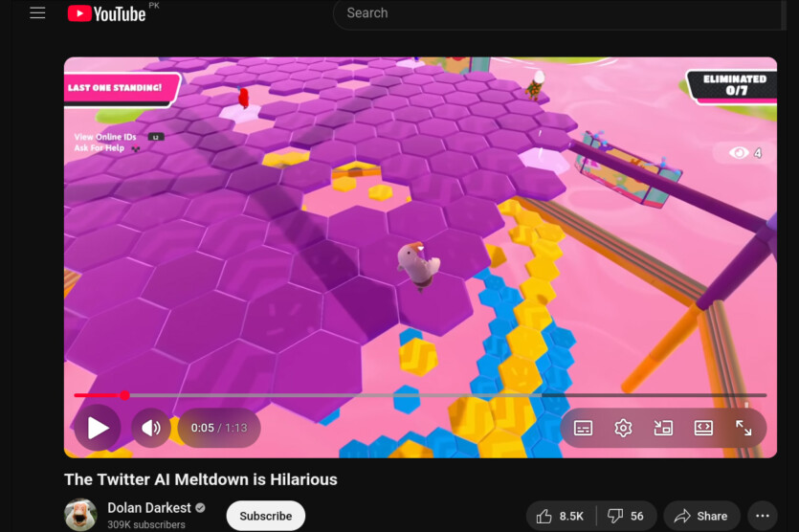Toggle subtitles/closed captions
The image size is (799, 532).
[583, 428]
